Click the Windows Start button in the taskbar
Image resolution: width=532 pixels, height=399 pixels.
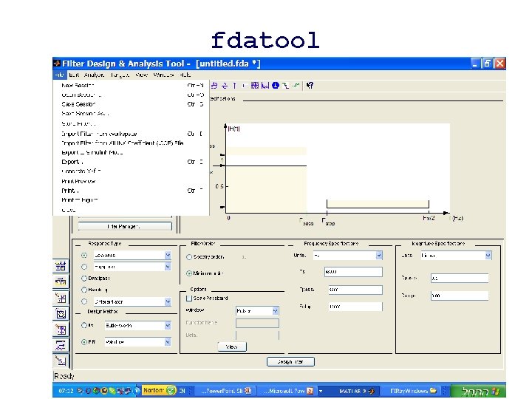(478, 391)
